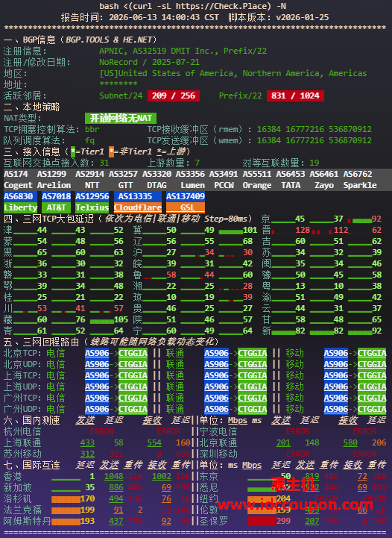Click the 北京TCP row label

tap(22, 354)
